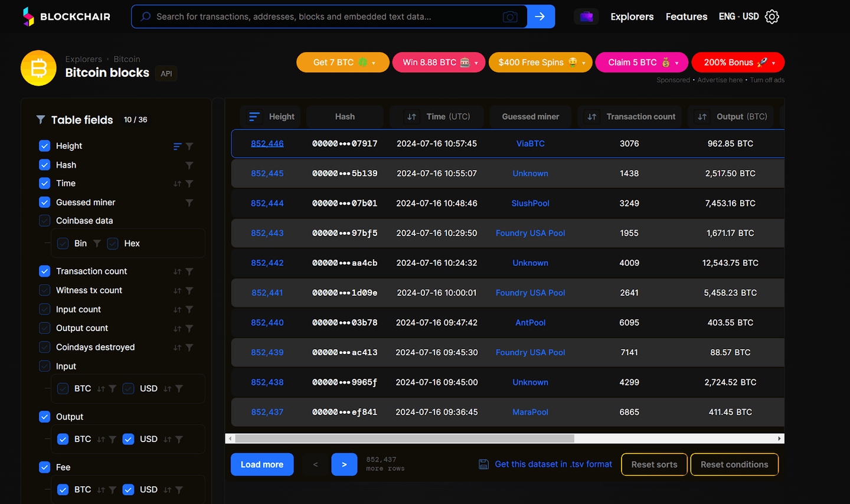Click the save icon beside the .tsv dataset link
This screenshot has width=850, height=504.
[482, 464]
